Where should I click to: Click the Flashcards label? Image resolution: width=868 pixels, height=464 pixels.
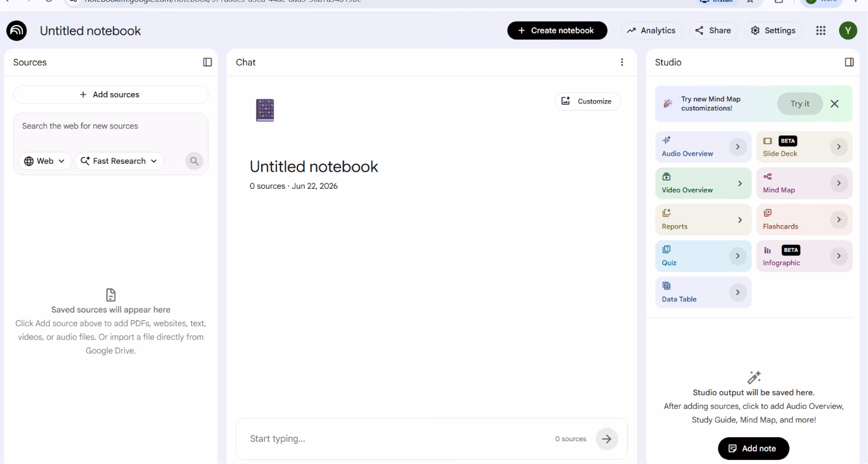[780, 226]
